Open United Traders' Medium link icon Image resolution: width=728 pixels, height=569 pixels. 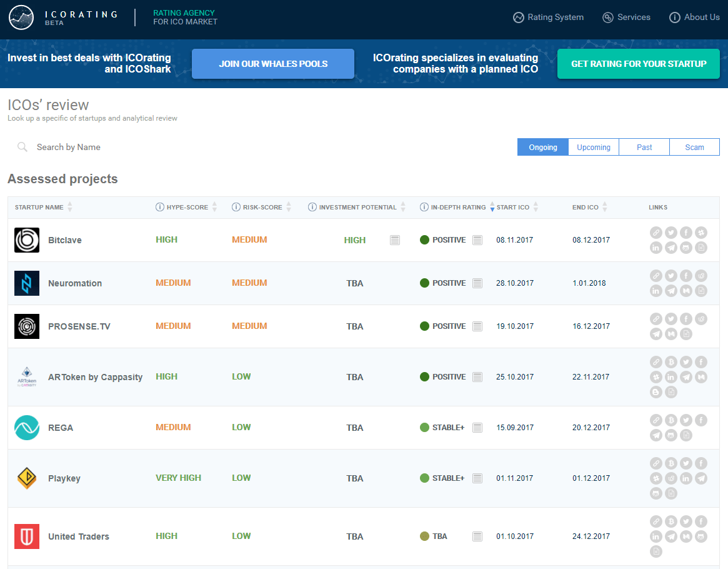pos(686,536)
